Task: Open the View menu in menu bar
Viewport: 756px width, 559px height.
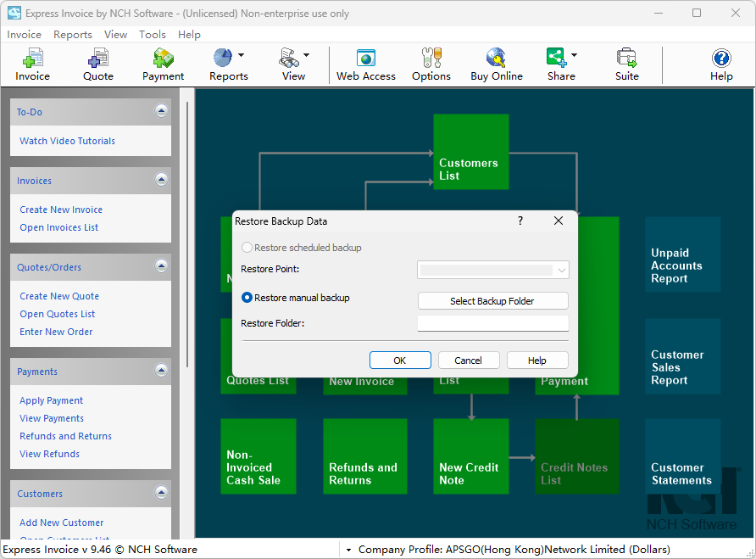Action: [116, 35]
